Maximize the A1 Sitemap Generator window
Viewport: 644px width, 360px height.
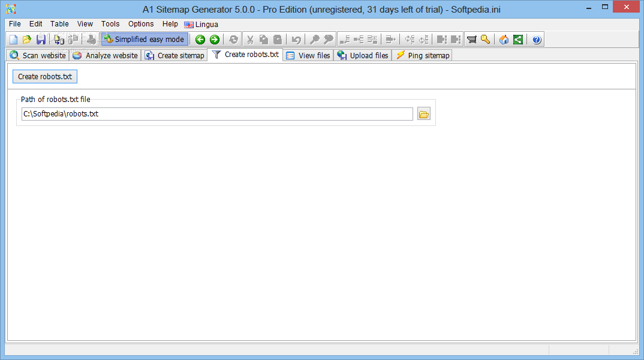click(x=605, y=7)
